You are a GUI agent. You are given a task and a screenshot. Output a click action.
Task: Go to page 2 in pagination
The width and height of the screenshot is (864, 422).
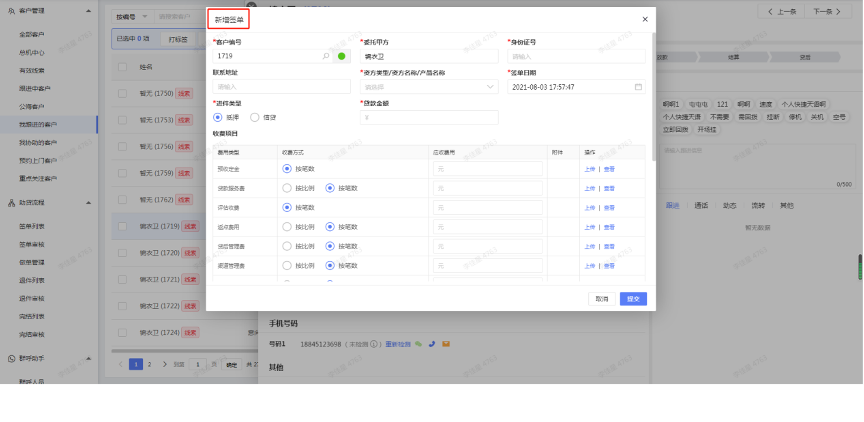click(x=149, y=364)
